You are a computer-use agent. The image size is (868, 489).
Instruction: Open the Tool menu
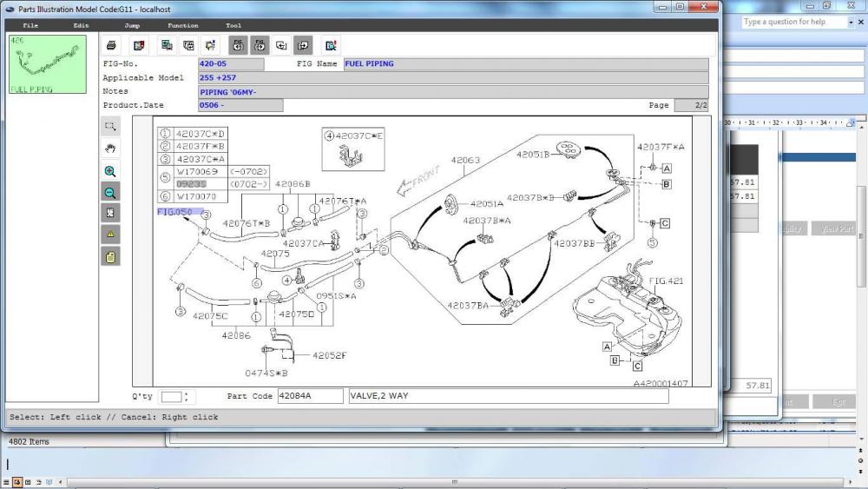(x=233, y=25)
